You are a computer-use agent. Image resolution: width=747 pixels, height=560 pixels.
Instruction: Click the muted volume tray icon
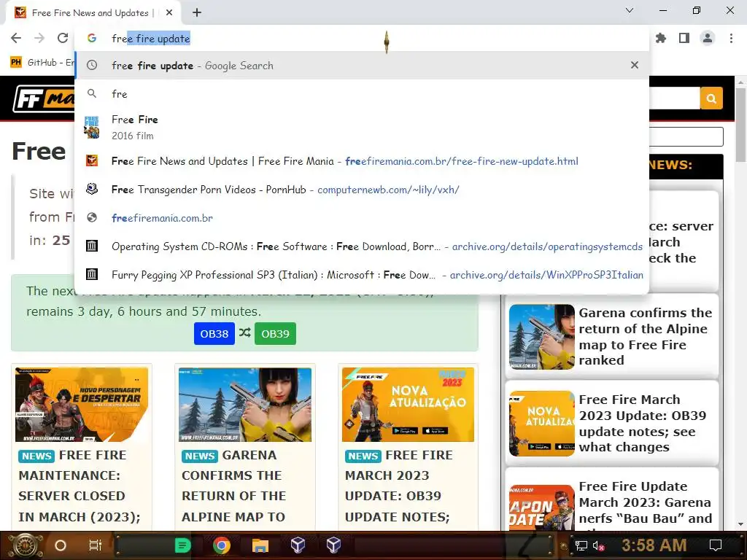pyautogui.click(x=598, y=545)
